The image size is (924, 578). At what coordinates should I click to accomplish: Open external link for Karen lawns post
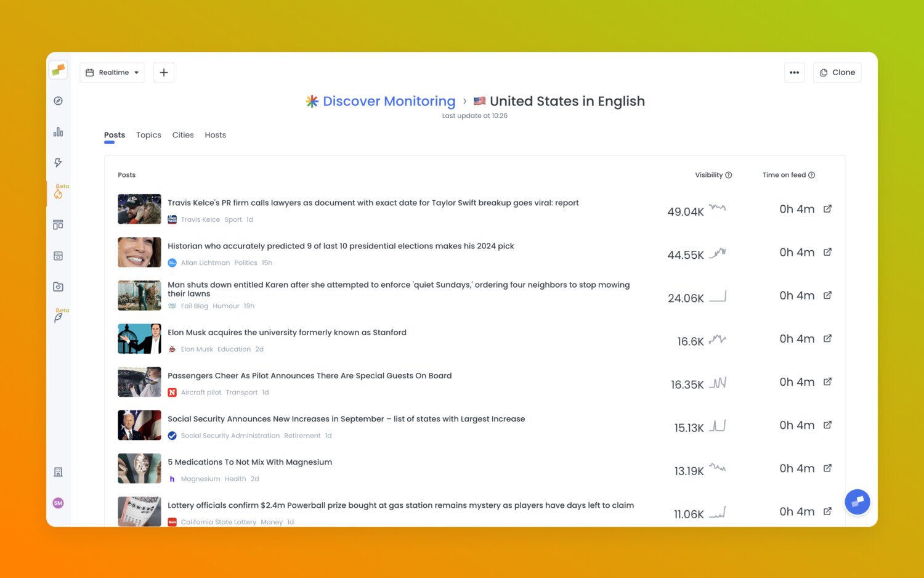click(828, 295)
